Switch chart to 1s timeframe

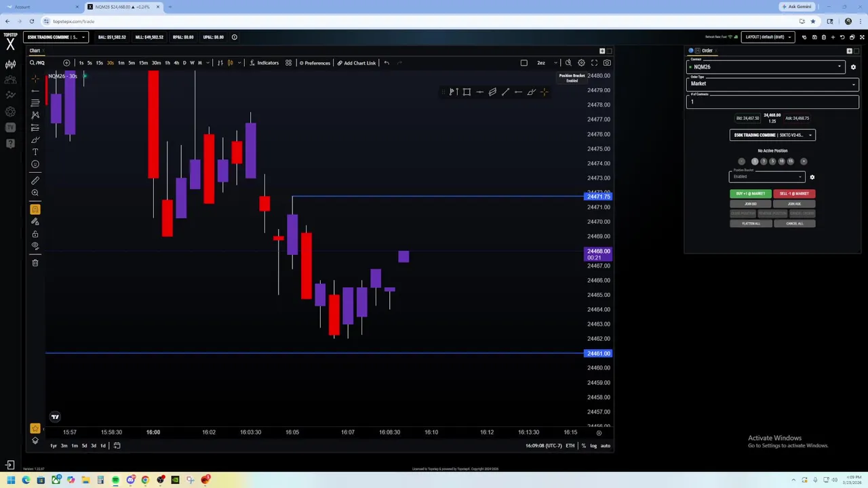81,63
